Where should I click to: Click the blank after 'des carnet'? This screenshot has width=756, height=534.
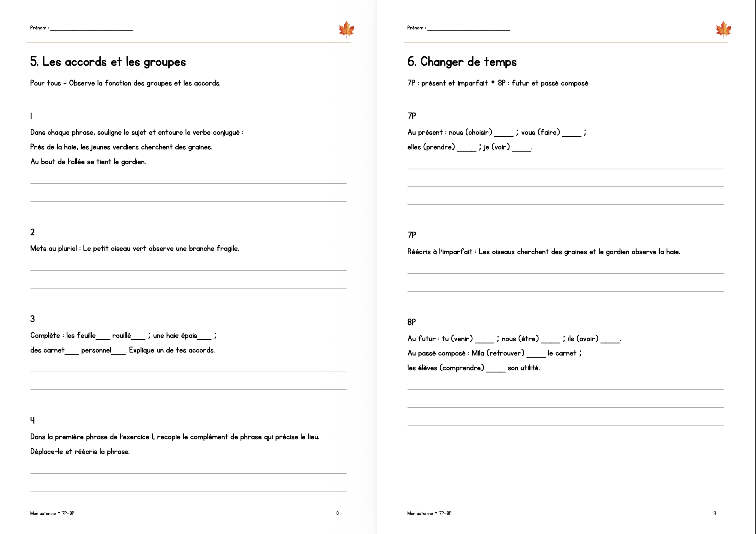point(72,353)
